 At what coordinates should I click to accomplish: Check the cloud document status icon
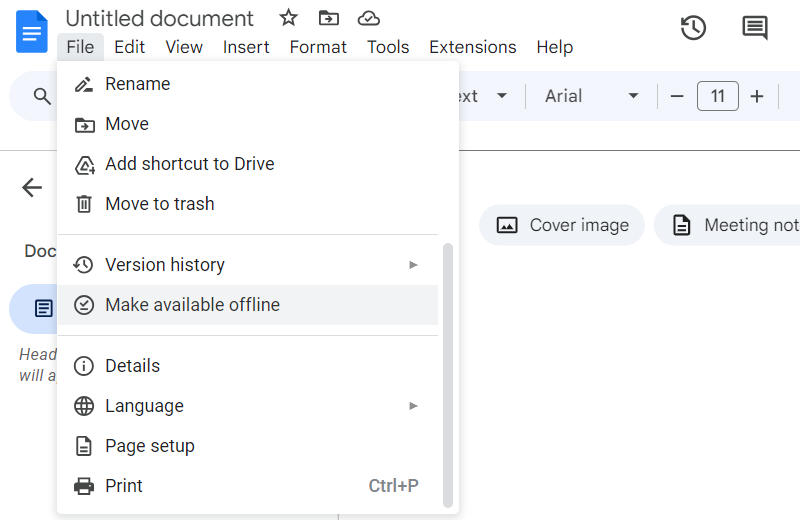(x=369, y=18)
